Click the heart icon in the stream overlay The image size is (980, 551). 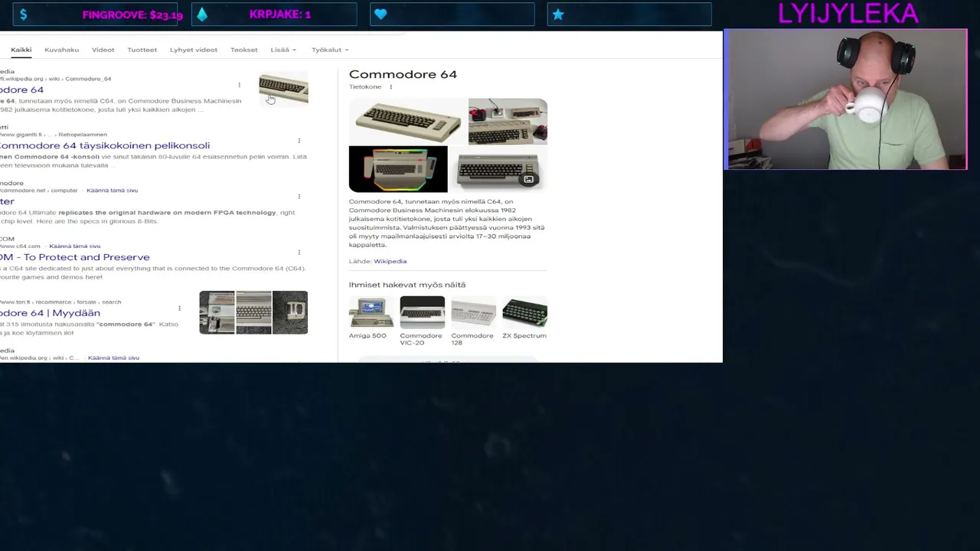point(381,15)
